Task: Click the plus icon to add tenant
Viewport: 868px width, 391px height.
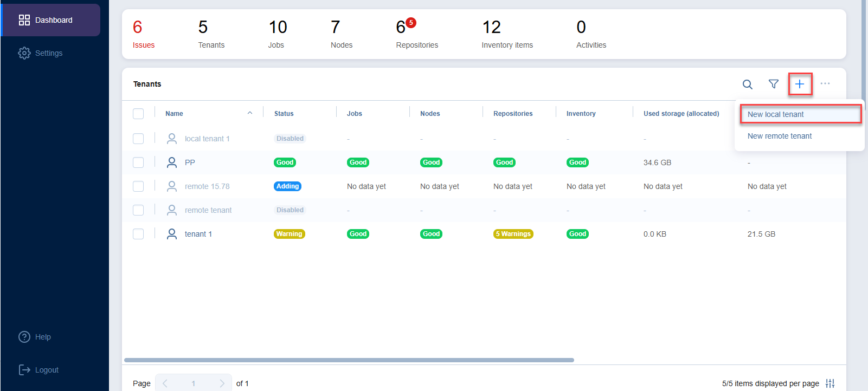Action: click(x=800, y=84)
